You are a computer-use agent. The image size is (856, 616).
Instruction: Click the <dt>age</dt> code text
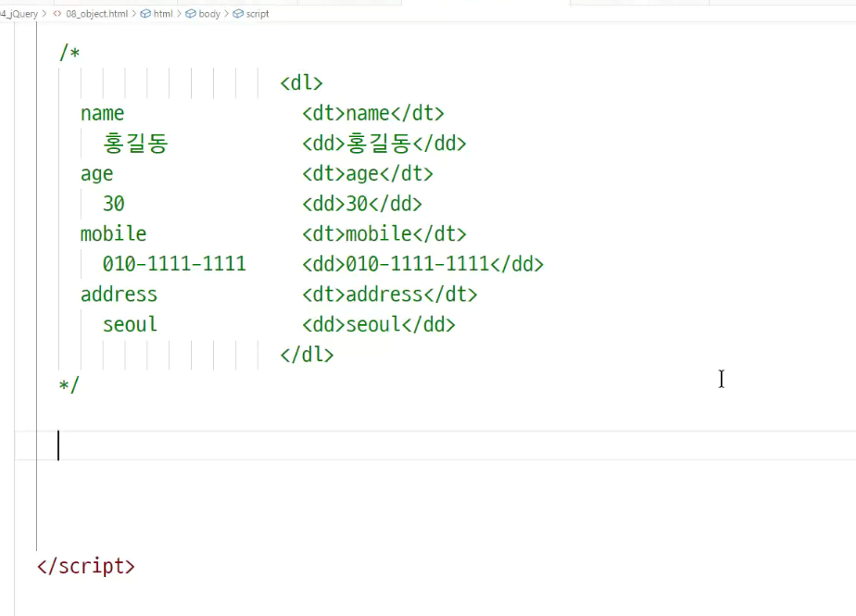368,173
